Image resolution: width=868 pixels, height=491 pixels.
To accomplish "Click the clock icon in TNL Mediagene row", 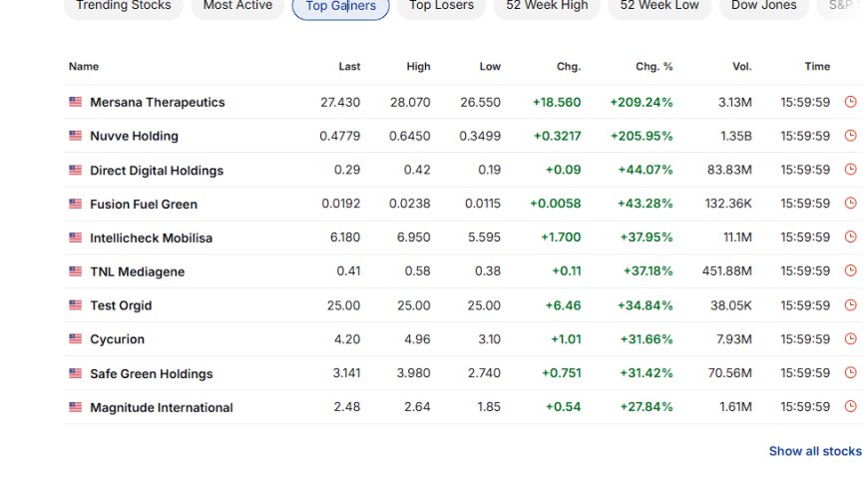I will tap(850, 270).
